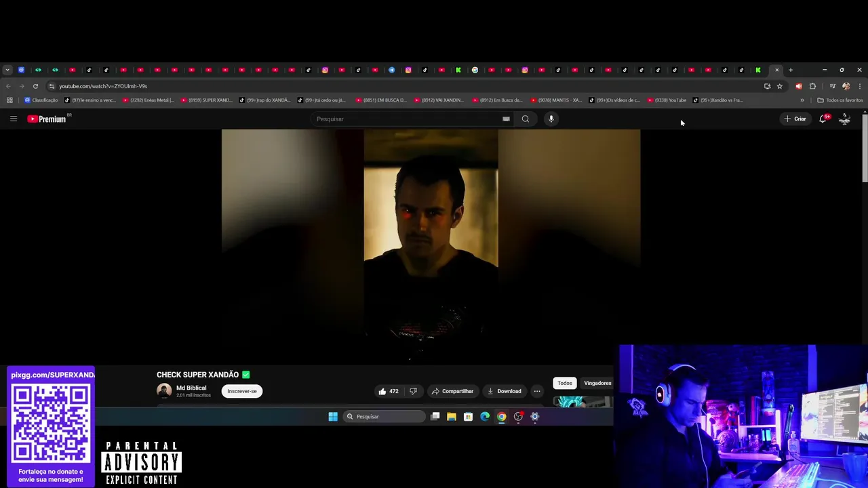Open the (8159) SUPER XAND... bookmark

[x=207, y=100]
